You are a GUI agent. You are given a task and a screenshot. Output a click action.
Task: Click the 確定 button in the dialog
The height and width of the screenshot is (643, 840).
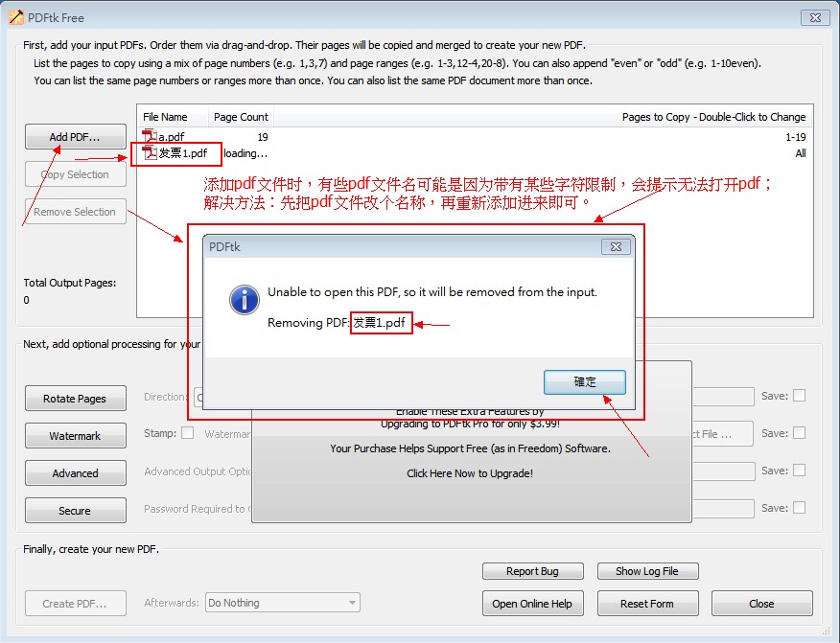point(585,381)
